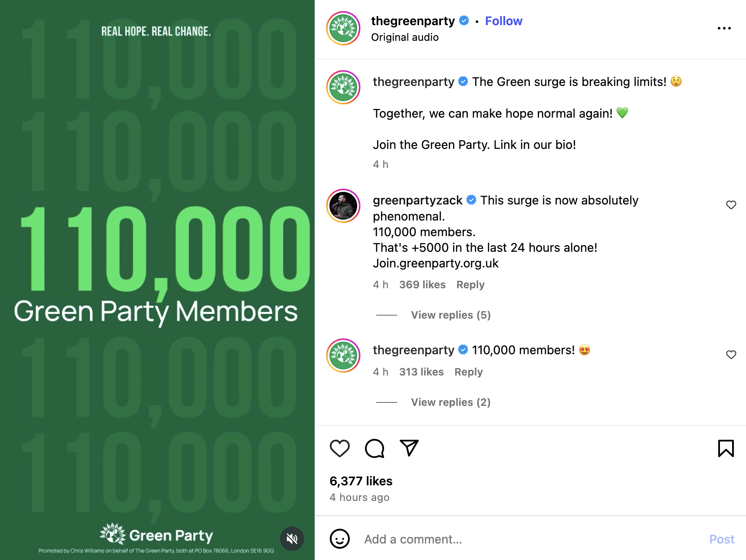746x560 pixels.
Task: Open greenpartyzack's profile avatar
Action: (343, 206)
